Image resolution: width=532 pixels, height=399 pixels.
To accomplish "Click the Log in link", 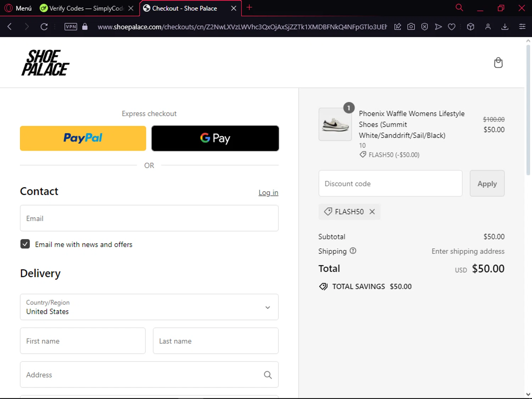I will click(x=268, y=193).
